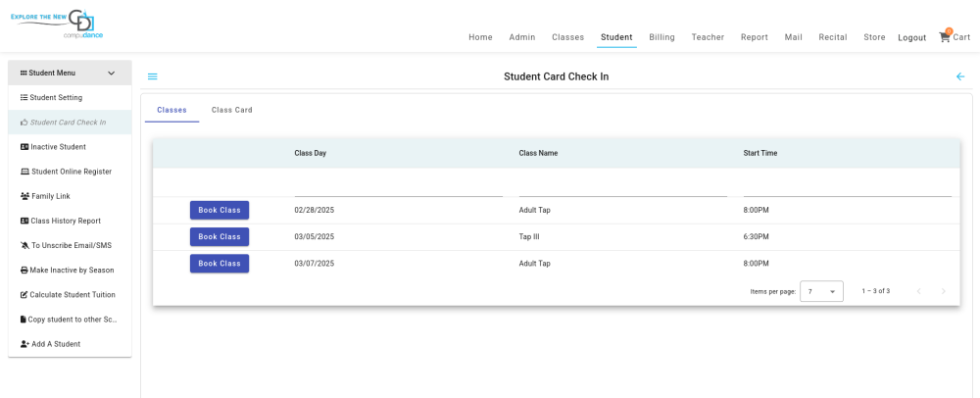The image size is (980, 398).
Task: Click the thumbs-up icon beside Student Card Check In
Action: 24,123
